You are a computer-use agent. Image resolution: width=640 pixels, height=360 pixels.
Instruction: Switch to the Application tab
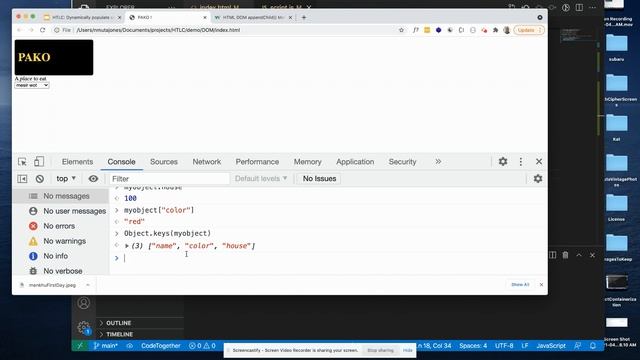(355, 162)
